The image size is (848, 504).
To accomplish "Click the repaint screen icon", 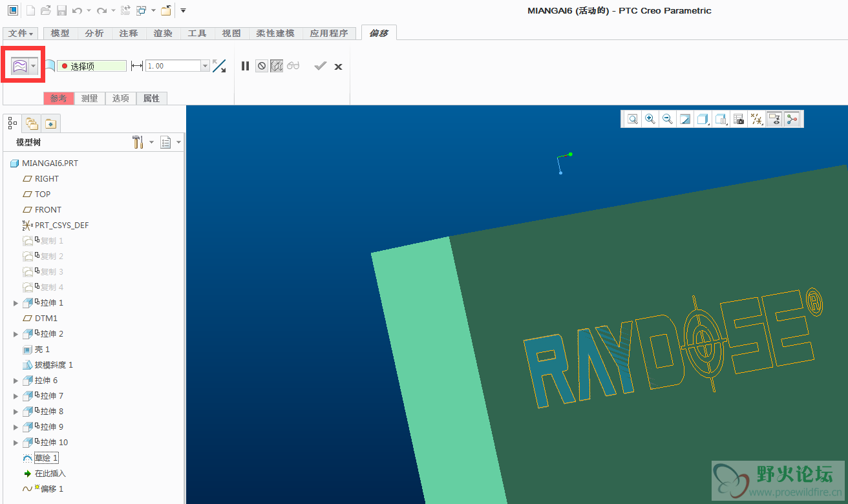I will [x=685, y=119].
